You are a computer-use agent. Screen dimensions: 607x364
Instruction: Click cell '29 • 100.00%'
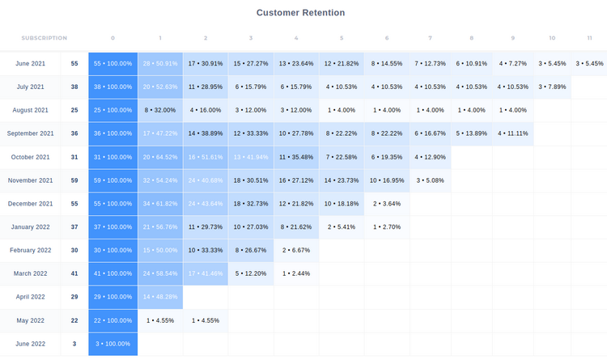point(113,297)
